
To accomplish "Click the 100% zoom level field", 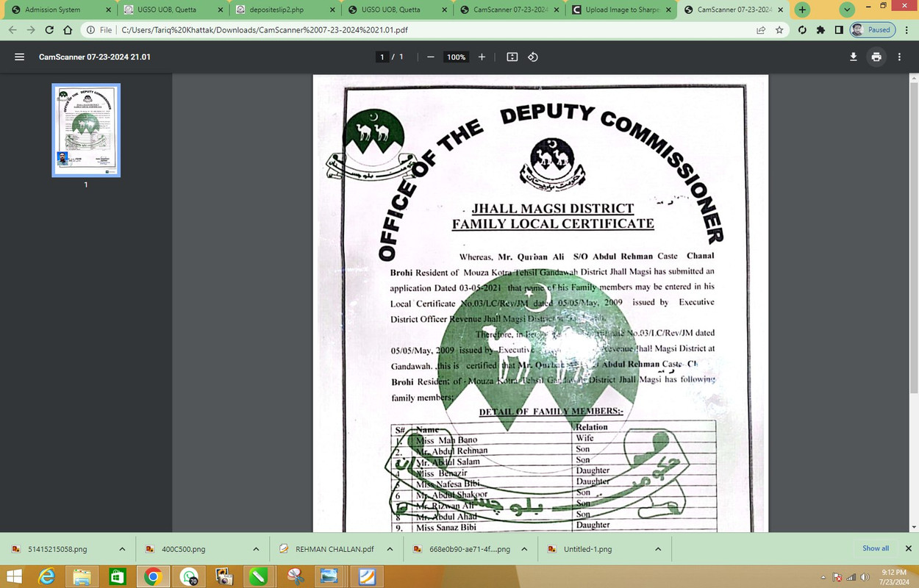I will [457, 57].
